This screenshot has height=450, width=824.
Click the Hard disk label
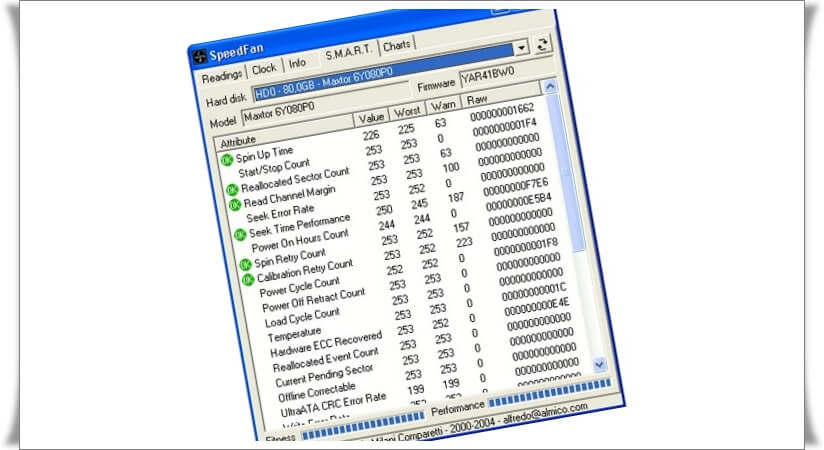226,99
